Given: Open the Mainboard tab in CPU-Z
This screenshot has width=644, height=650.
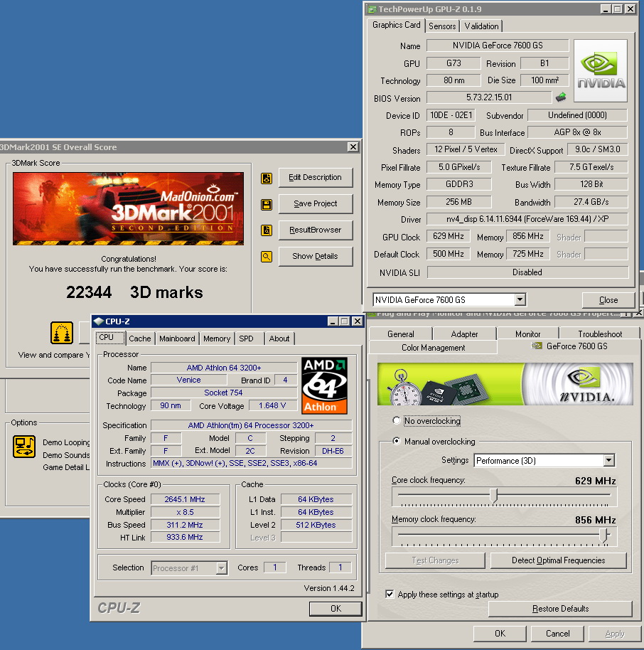Looking at the screenshot, I should pyautogui.click(x=177, y=339).
